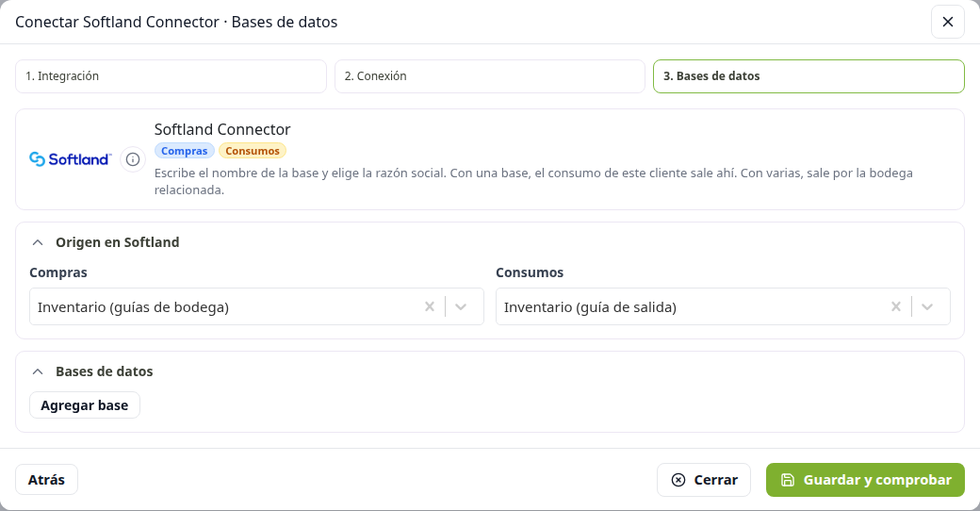Click the Consumos field label
The width and height of the screenshot is (980, 511).
pyautogui.click(x=530, y=272)
